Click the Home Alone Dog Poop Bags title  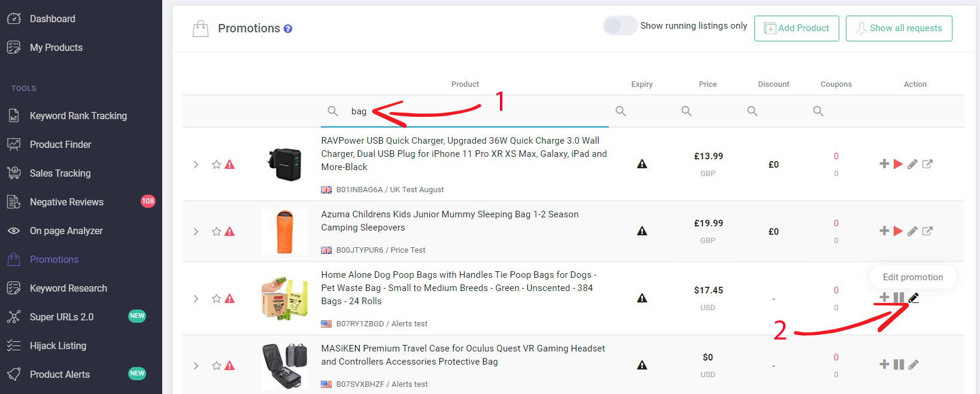[x=459, y=288]
